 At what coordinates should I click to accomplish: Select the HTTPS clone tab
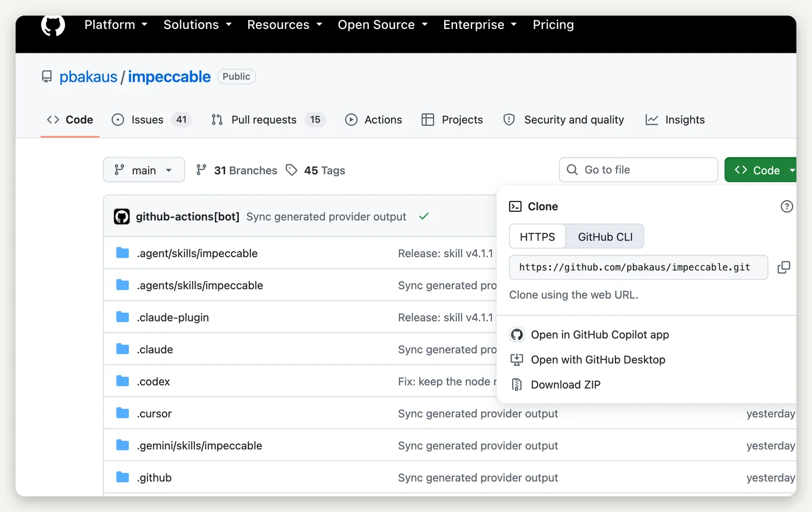tap(537, 237)
